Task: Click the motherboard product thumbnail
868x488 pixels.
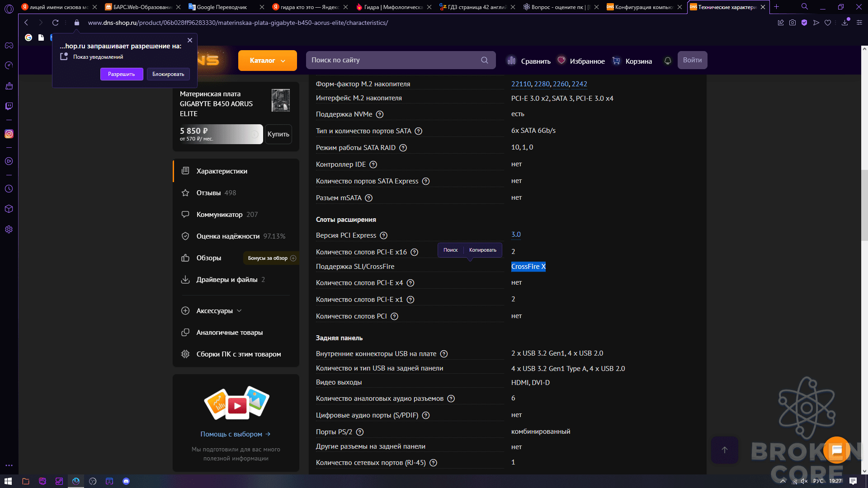Action: (x=281, y=100)
